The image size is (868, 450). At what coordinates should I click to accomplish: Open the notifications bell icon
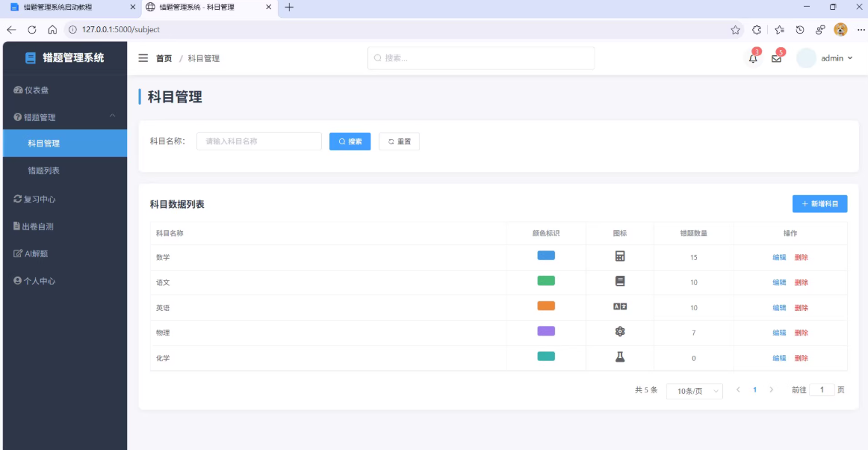pos(753,58)
